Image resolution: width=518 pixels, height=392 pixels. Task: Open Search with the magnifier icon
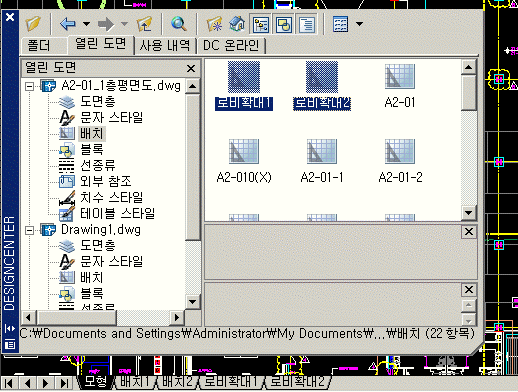click(179, 24)
